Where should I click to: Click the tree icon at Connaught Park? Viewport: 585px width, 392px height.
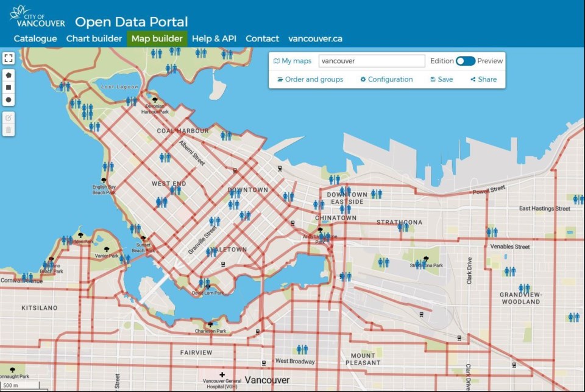point(13,369)
